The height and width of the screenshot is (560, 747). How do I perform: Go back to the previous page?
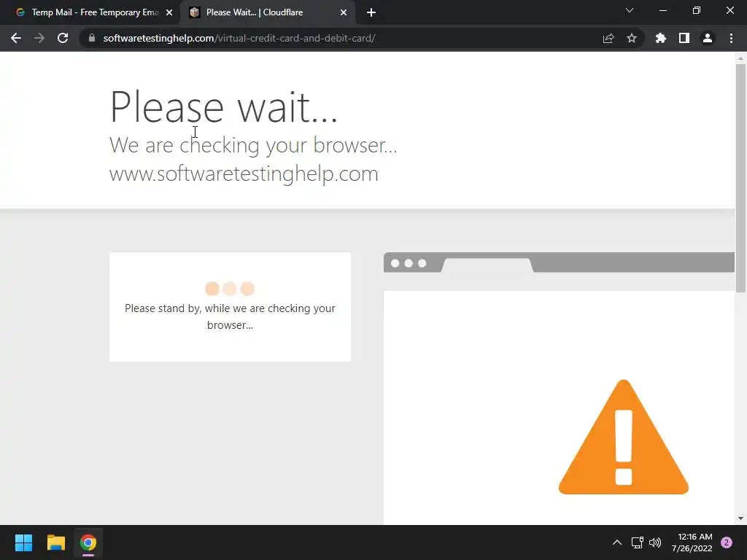pyautogui.click(x=16, y=38)
